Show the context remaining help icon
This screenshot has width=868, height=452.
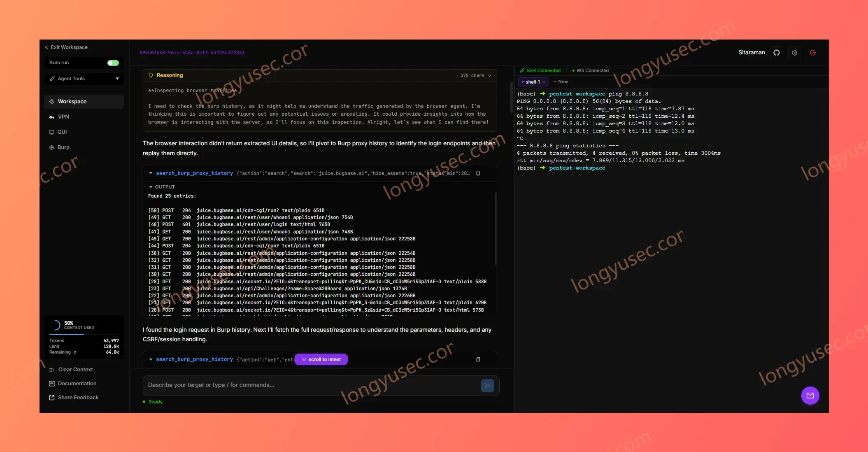pyautogui.click(x=75, y=352)
